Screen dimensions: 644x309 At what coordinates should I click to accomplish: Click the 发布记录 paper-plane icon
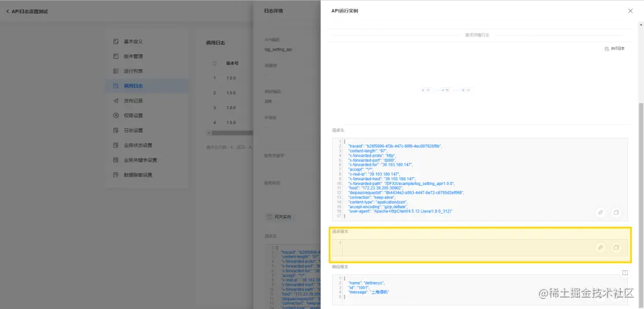116,101
